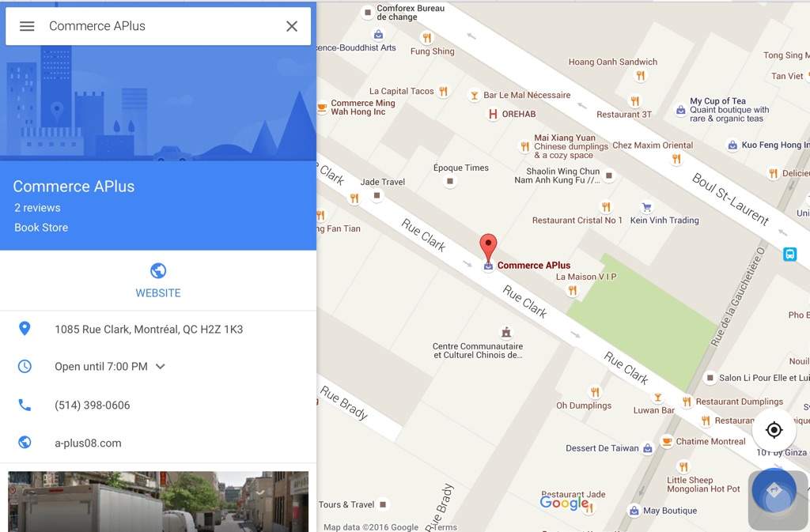Click the Chatime Montreal cafe icon

pos(667,442)
